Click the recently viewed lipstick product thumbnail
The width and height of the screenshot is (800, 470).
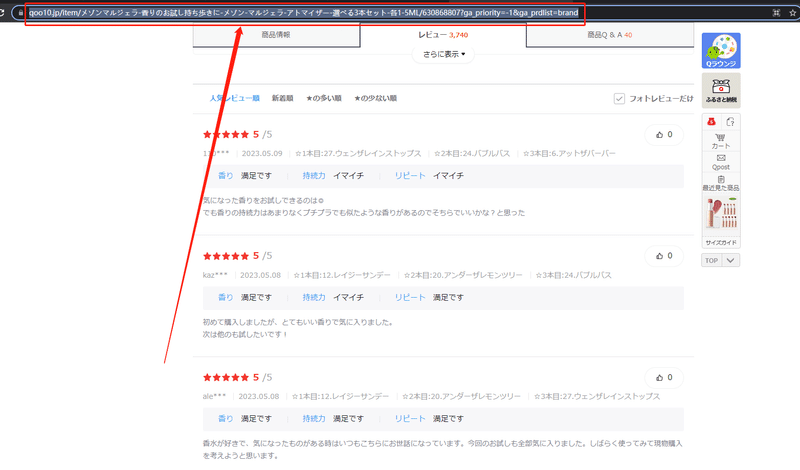coord(721,213)
